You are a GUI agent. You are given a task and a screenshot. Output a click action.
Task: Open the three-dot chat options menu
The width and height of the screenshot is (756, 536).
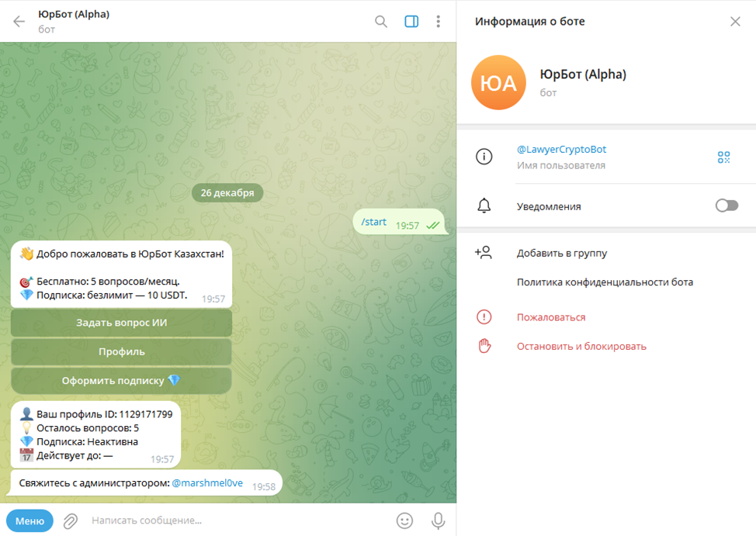pos(439,21)
